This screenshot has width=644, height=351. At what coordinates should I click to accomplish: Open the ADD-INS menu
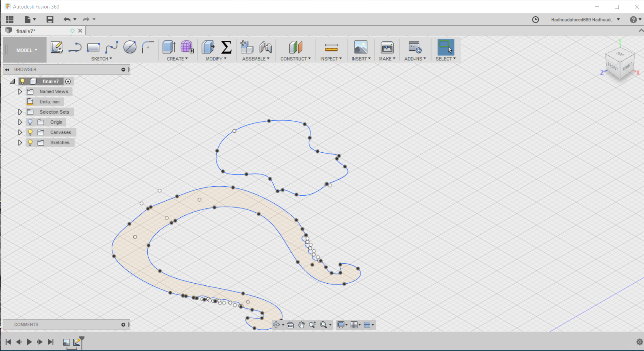point(415,59)
